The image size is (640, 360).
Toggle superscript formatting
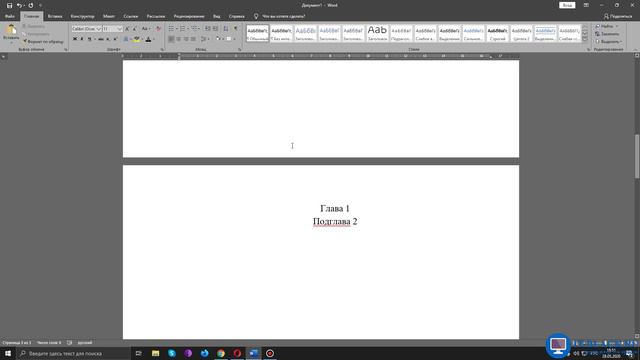(115, 39)
